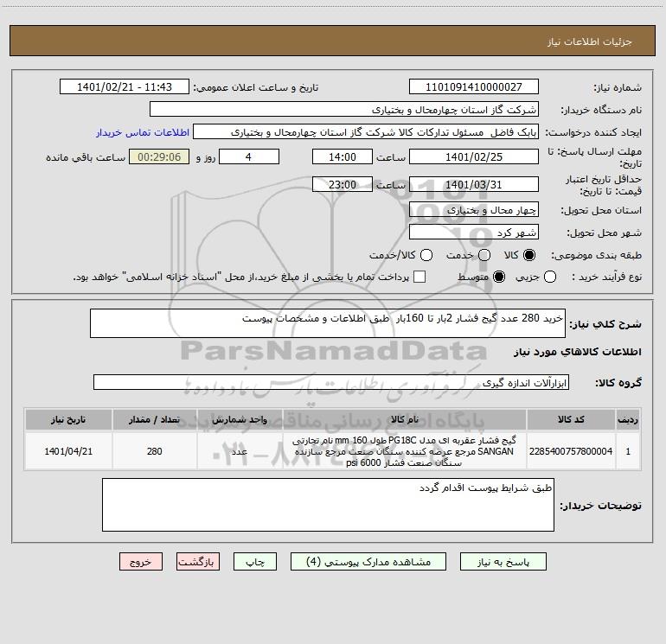
Task: Click the گروه کالا label
Action: [618, 382]
